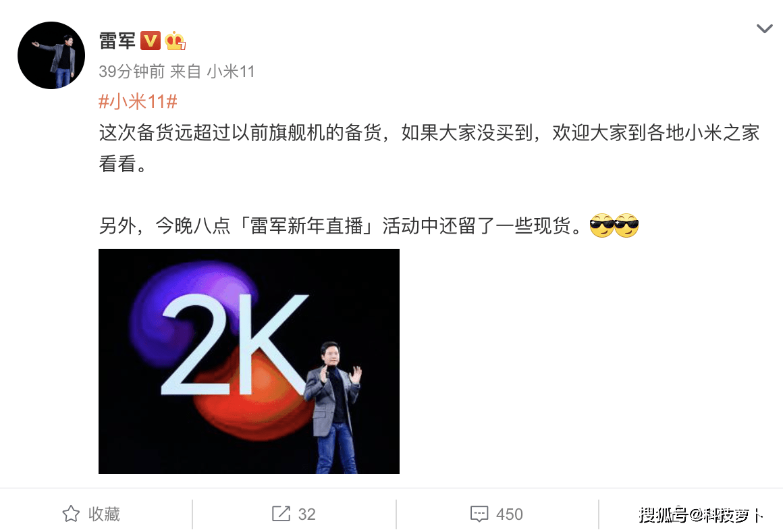This screenshot has width=783, height=532.
Task: Click the first sunglasses emoji
Action: click(601, 225)
